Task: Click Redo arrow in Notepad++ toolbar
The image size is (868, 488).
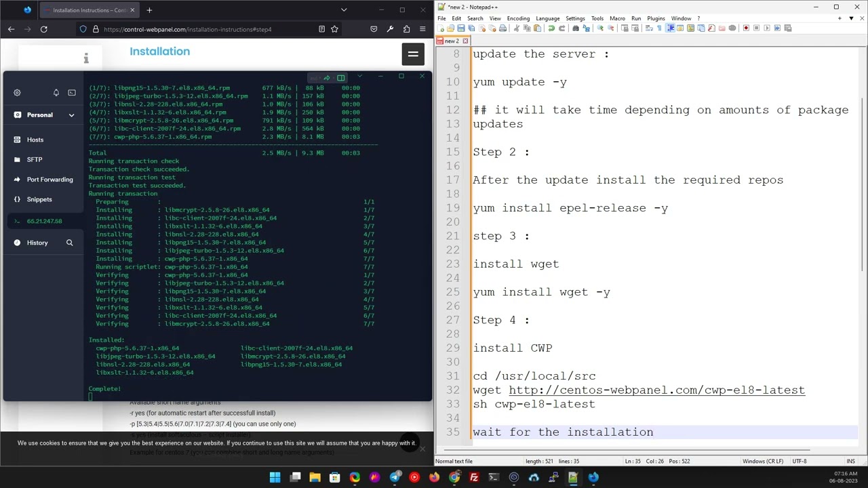Action: (562, 28)
